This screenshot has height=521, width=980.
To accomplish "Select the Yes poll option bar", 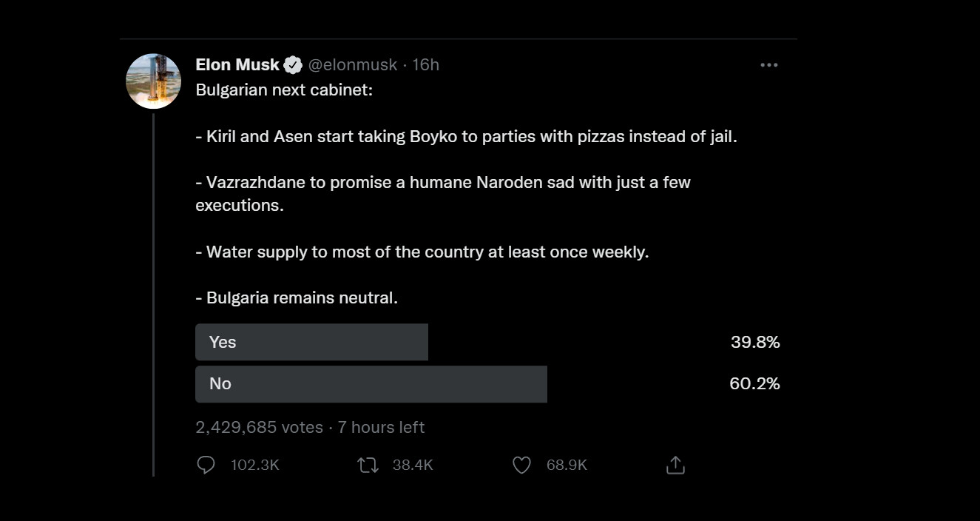I will click(311, 342).
